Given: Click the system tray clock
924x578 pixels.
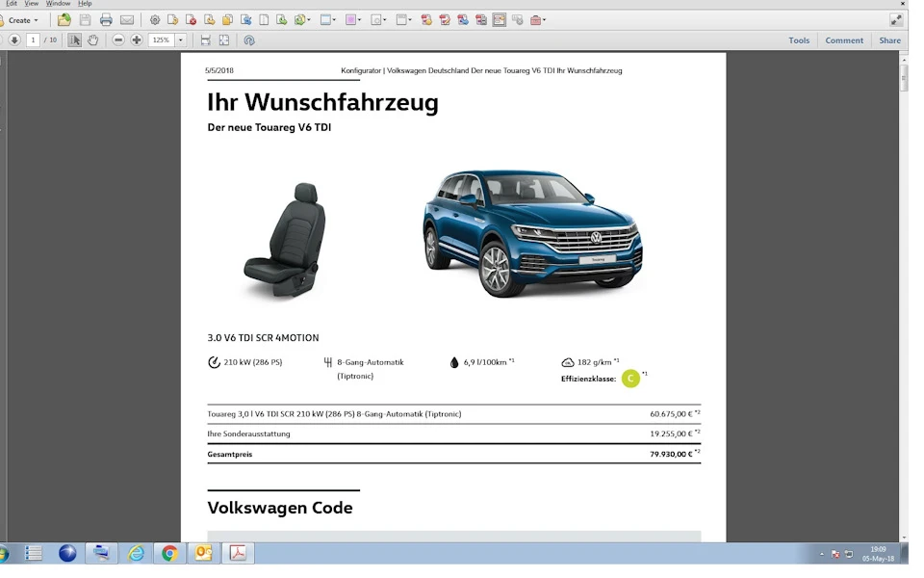Looking at the screenshot, I should (878, 554).
